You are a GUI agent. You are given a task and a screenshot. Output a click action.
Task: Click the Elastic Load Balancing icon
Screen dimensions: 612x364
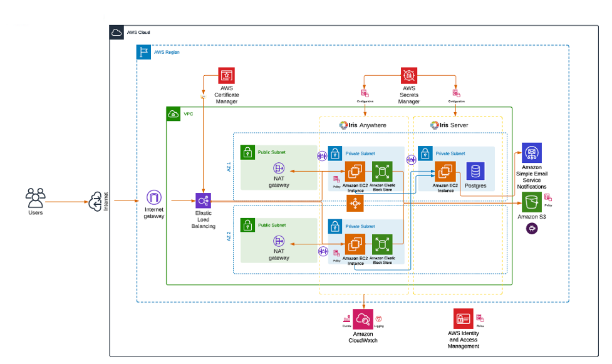click(x=204, y=200)
